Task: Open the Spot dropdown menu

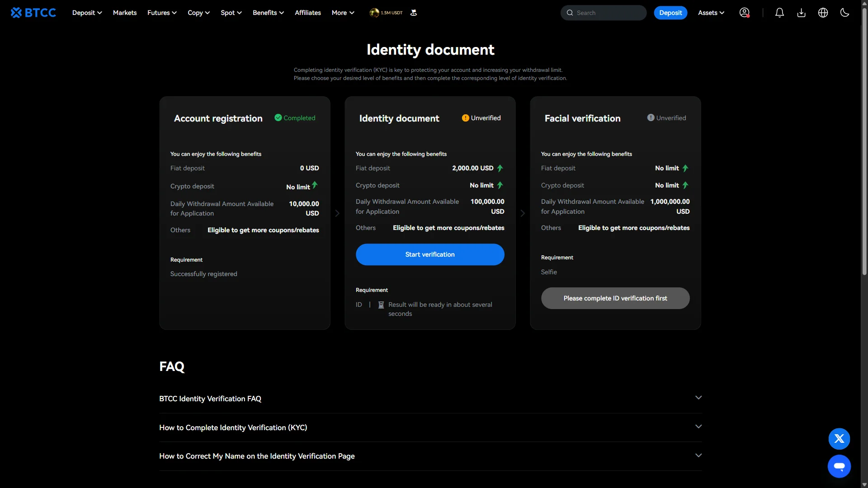Action: pyautogui.click(x=231, y=13)
